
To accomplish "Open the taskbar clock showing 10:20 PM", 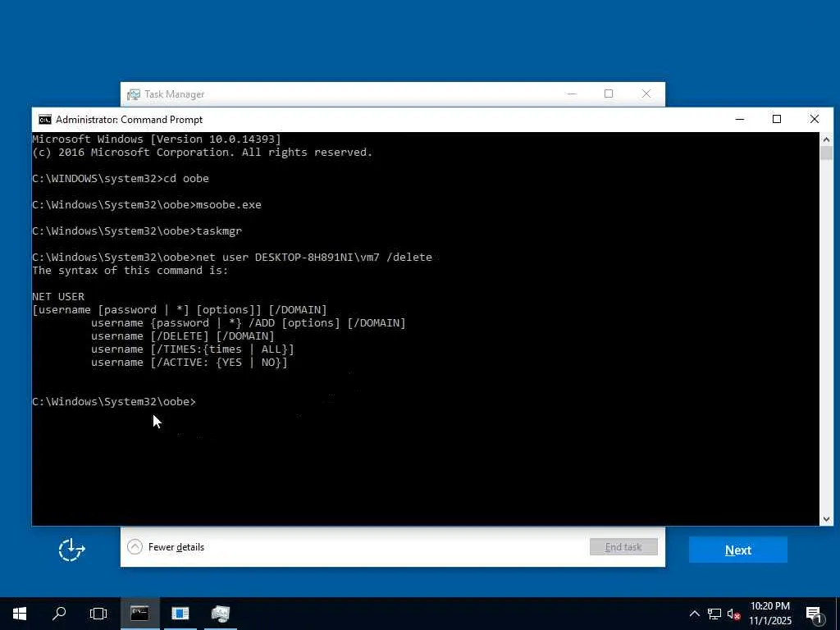I will (x=769, y=614).
